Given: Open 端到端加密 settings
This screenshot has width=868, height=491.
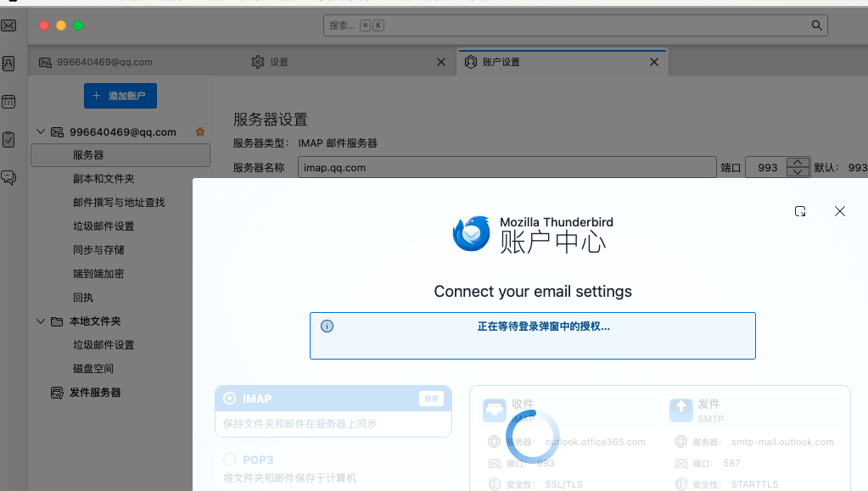Looking at the screenshot, I should click(x=98, y=274).
